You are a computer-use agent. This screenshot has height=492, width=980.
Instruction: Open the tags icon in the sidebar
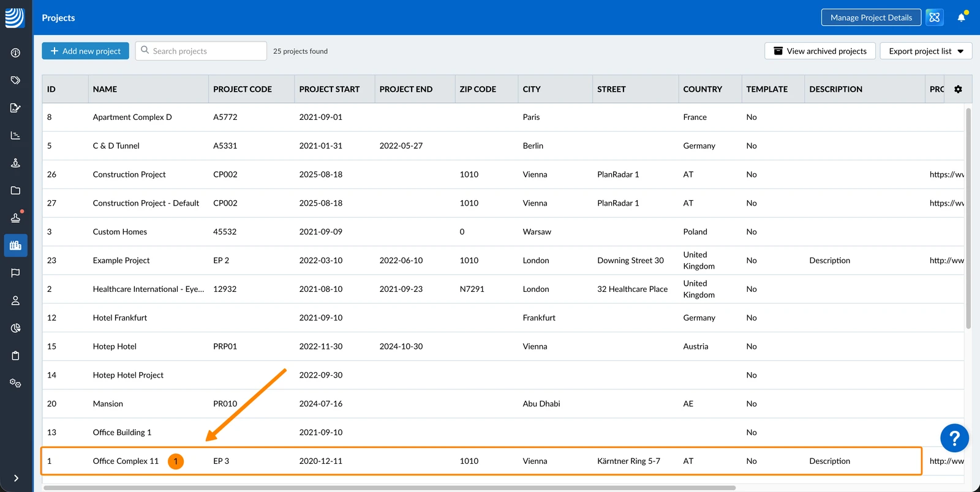point(15,80)
